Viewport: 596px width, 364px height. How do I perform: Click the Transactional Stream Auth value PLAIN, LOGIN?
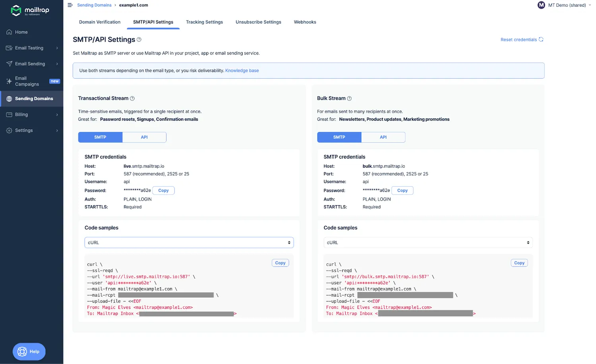coord(137,199)
